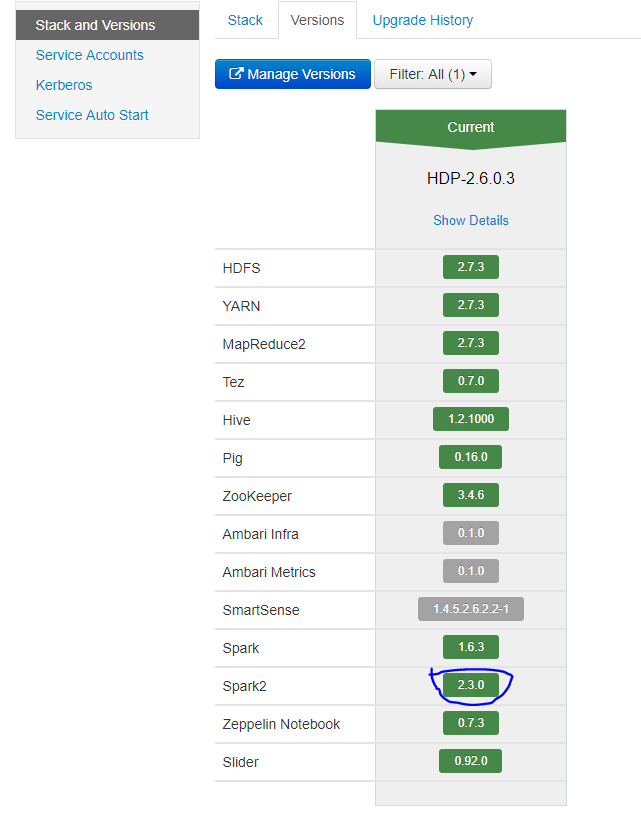Click the Slider 0.92.0 version badge
Screen dimensions: 641x832
(x=470, y=761)
